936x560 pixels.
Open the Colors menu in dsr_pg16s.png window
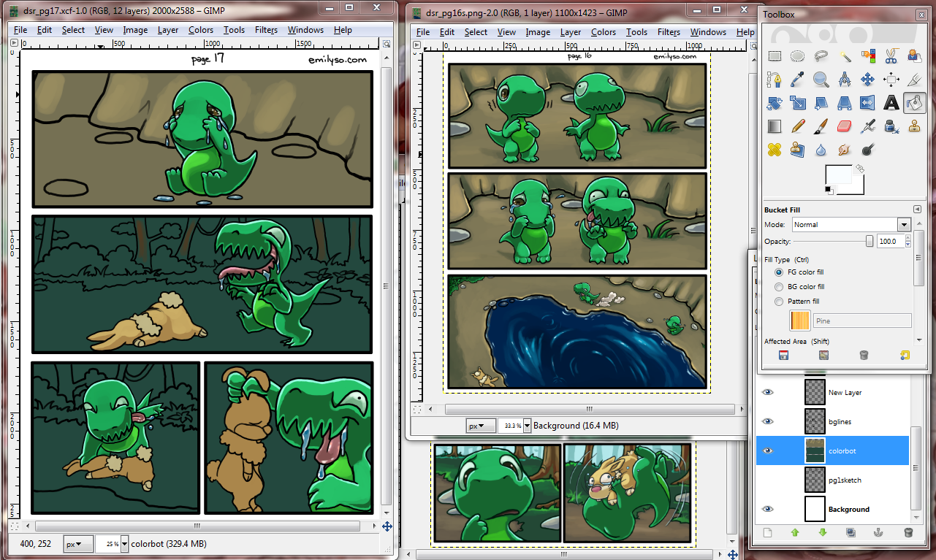tap(603, 32)
